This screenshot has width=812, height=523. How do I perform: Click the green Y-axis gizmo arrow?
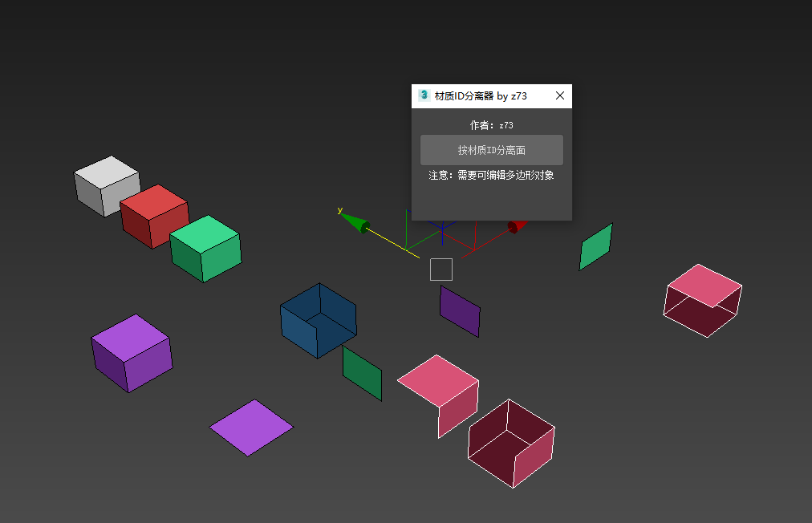coord(356,222)
